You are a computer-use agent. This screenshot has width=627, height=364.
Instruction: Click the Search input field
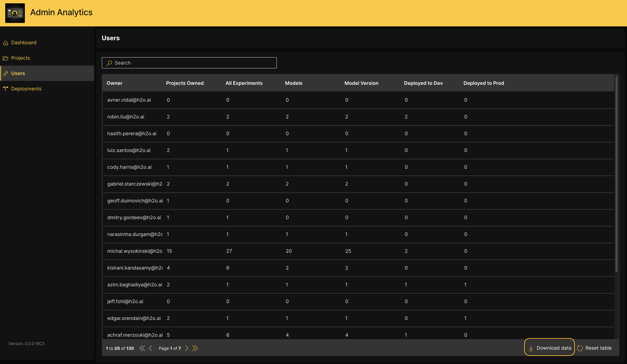click(x=189, y=63)
